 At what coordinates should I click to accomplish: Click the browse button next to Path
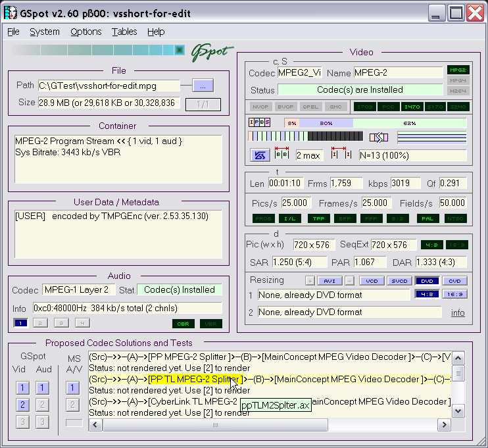coord(203,86)
